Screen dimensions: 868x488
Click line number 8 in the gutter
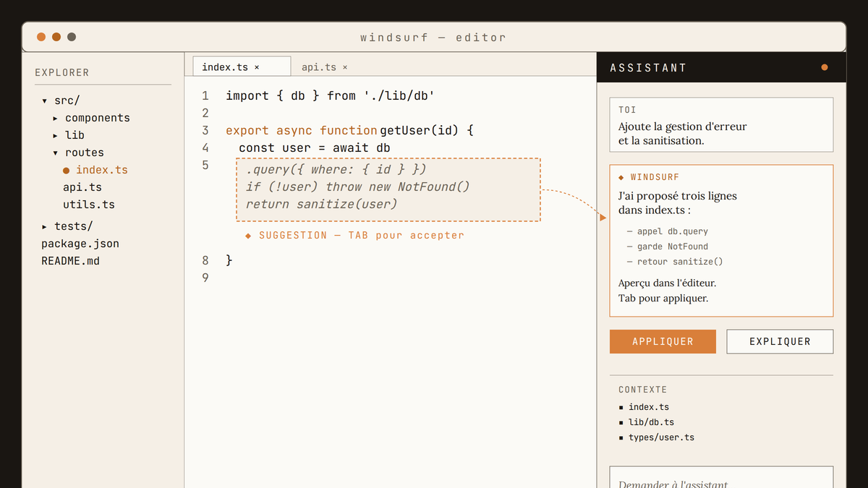(205, 260)
